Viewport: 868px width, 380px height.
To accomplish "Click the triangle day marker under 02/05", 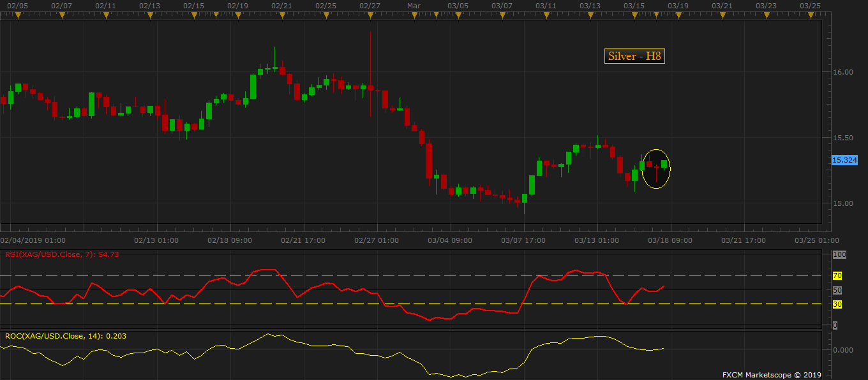I will click(x=19, y=16).
